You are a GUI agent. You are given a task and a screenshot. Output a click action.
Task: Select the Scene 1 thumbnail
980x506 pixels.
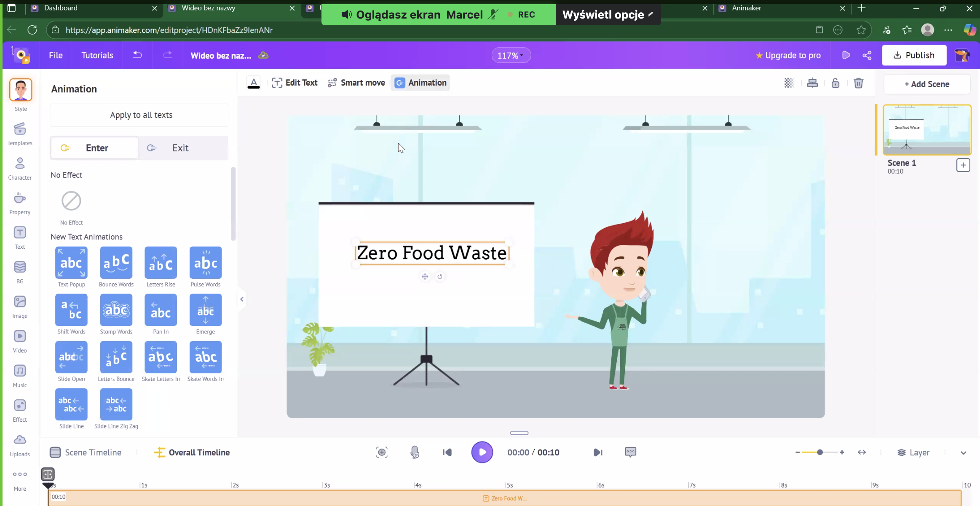pyautogui.click(x=926, y=129)
